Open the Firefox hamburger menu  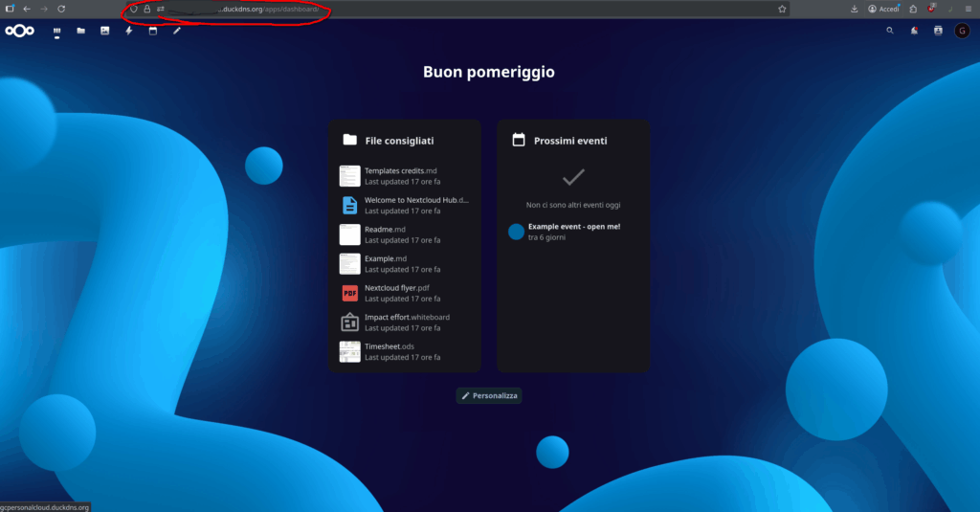tap(969, 9)
